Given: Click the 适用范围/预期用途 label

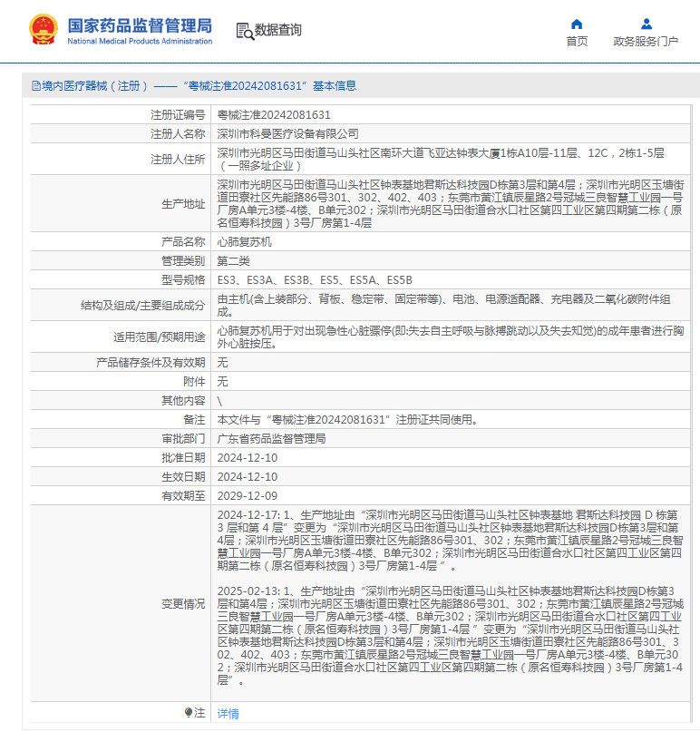Looking at the screenshot, I should 160,337.
